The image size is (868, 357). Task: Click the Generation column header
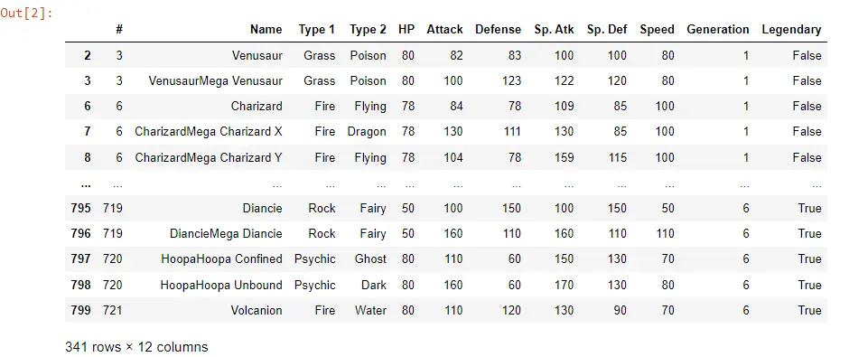tap(717, 30)
